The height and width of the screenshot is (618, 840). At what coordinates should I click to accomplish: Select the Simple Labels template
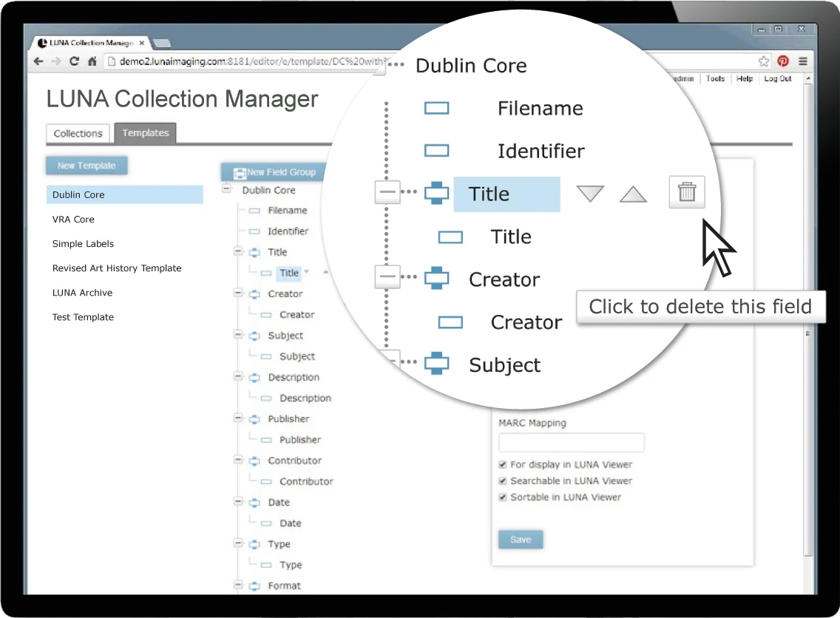83,244
